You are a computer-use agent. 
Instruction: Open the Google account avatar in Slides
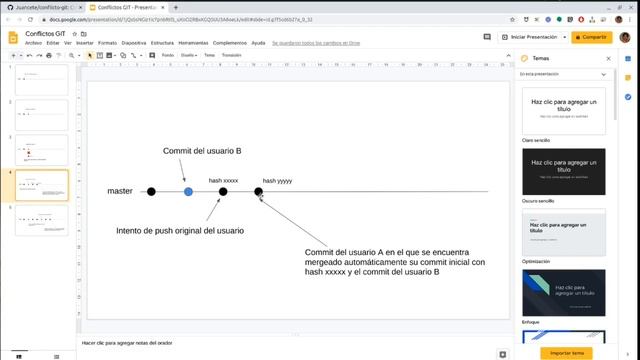[x=625, y=37]
